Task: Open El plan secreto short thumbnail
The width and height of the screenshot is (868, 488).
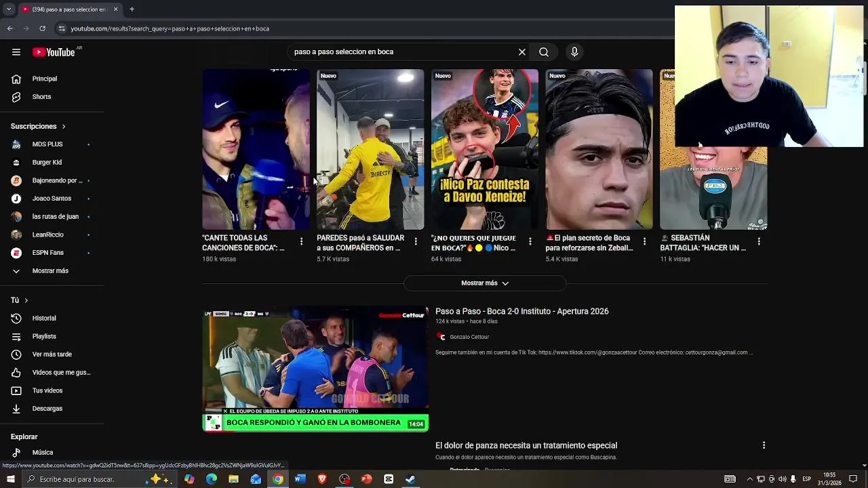Action: pyautogui.click(x=599, y=149)
